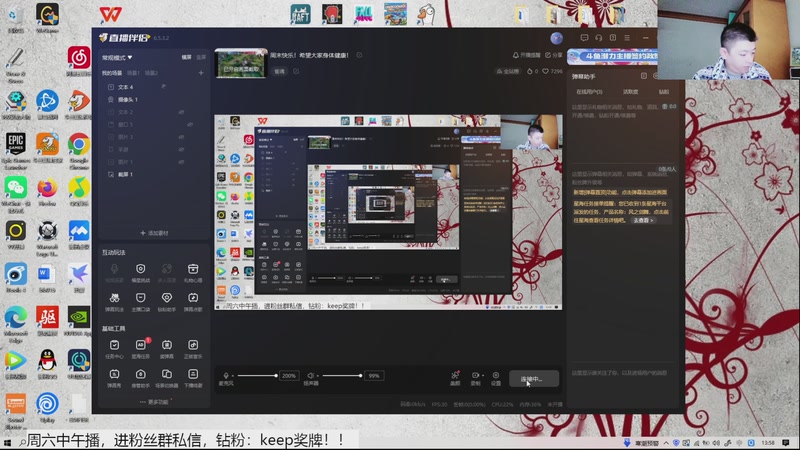Open Google Chrome desktop icon
Image resolution: width=800 pixels, height=450 pixels.
(x=79, y=149)
